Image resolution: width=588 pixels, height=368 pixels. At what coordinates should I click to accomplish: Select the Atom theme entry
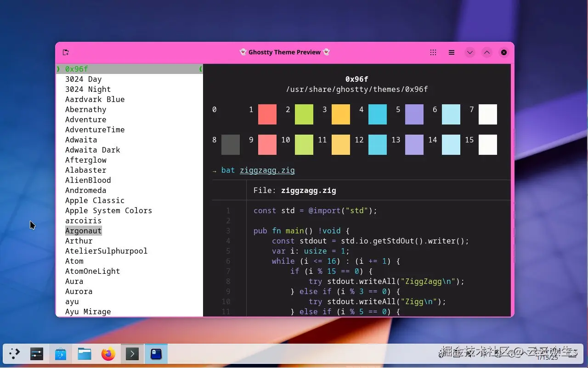click(x=74, y=261)
